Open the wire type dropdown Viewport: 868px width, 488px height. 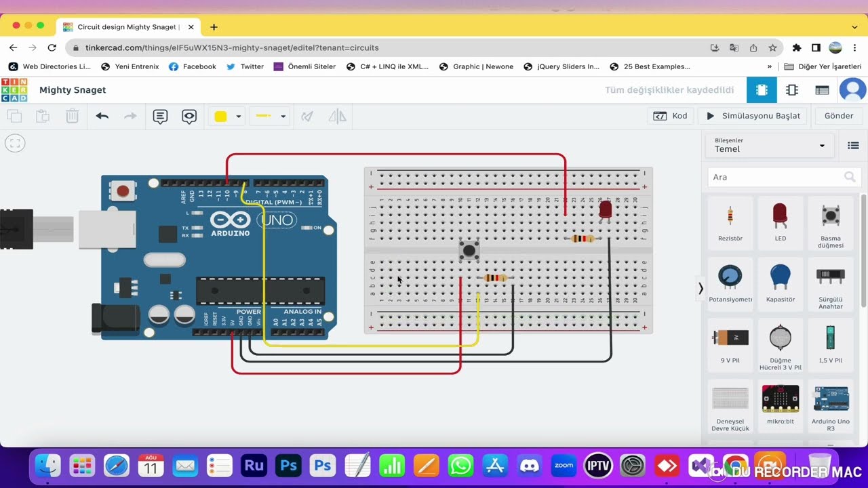click(x=269, y=116)
